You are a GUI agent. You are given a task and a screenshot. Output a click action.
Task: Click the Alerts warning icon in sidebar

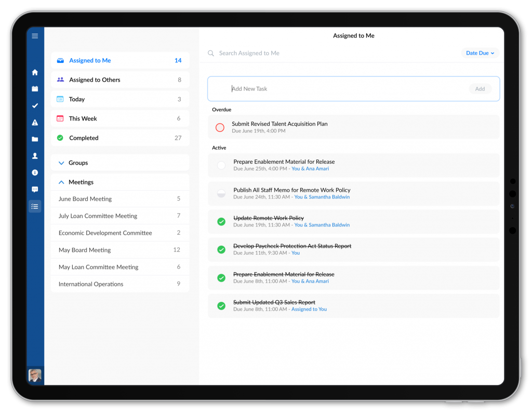[35, 122]
